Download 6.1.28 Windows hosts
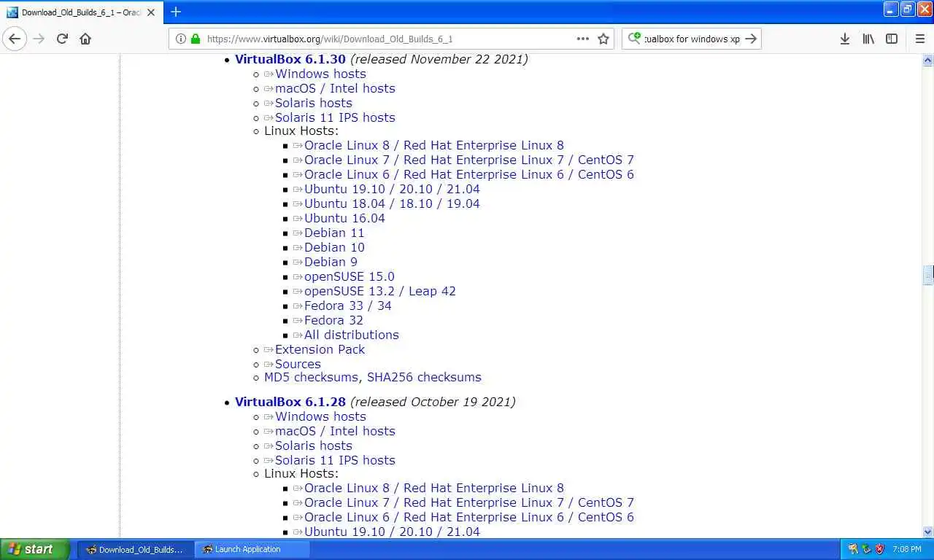Screen dimensions: 934x560 (x=320, y=416)
